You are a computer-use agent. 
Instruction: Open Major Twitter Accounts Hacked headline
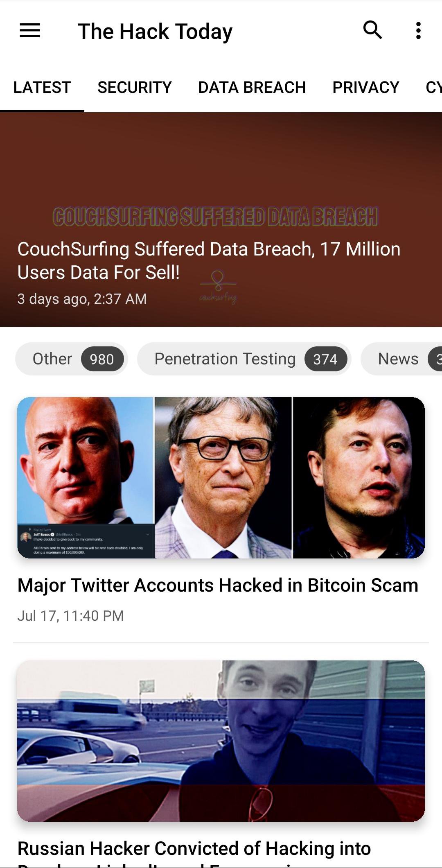(218, 585)
